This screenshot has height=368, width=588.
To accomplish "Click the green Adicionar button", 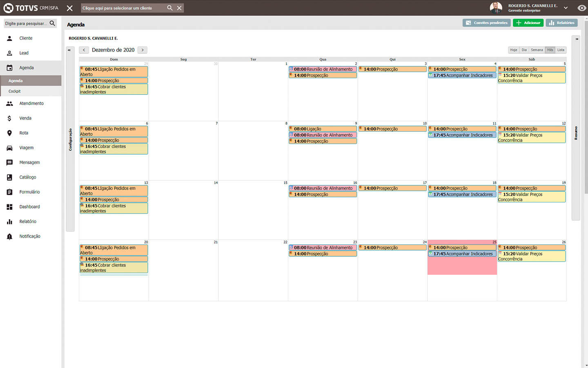I will [x=528, y=23].
